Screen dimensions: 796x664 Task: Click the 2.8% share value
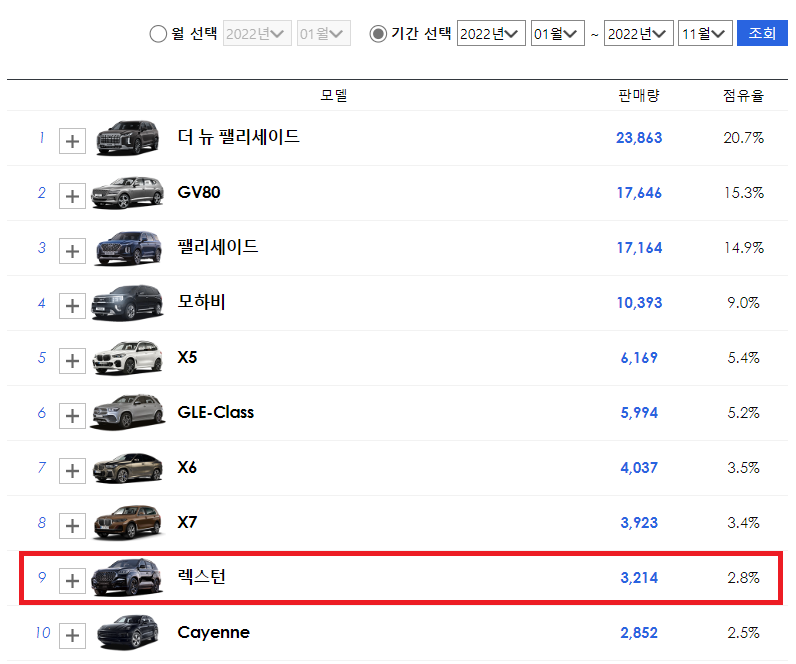click(x=744, y=578)
